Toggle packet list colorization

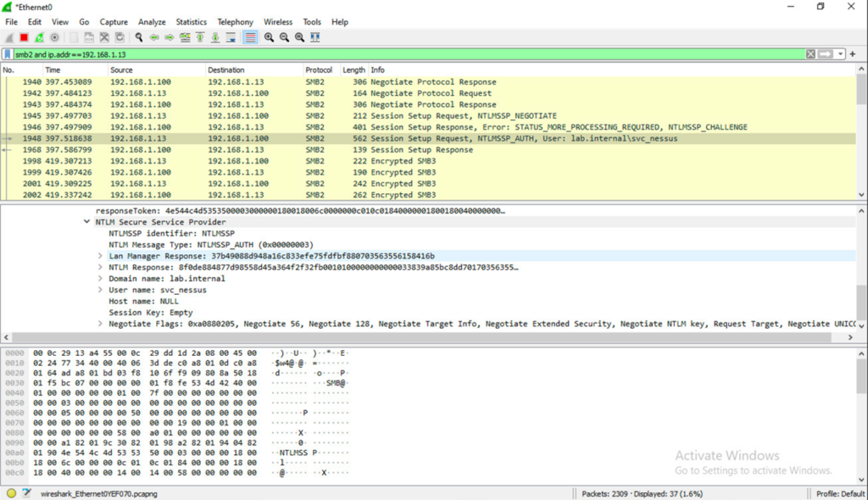(250, 37)
